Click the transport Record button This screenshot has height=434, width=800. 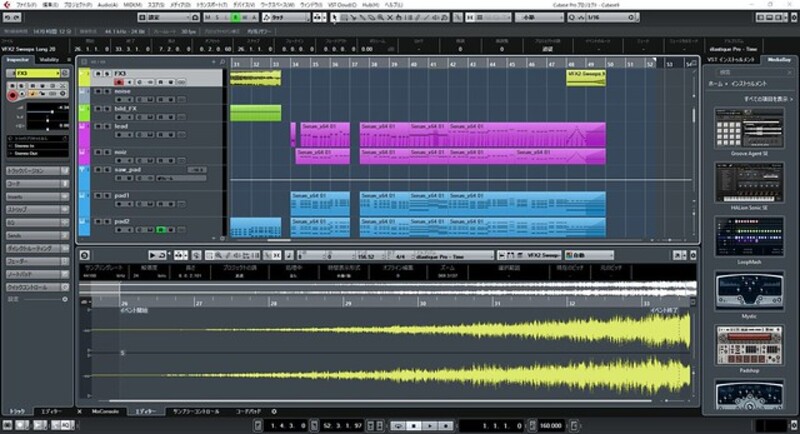(445, 425)
